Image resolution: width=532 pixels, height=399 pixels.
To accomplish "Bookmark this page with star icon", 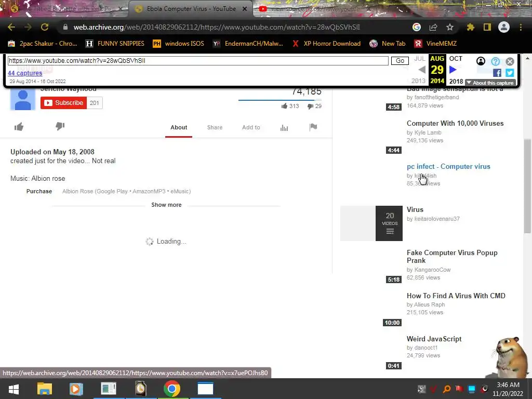I will pyautogui.click(x=450, y=27).
